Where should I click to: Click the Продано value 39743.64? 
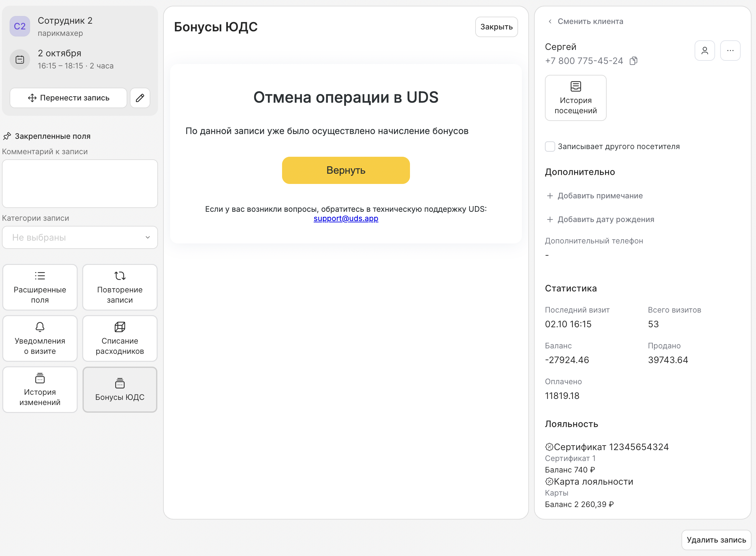click(x=668, y=360)
